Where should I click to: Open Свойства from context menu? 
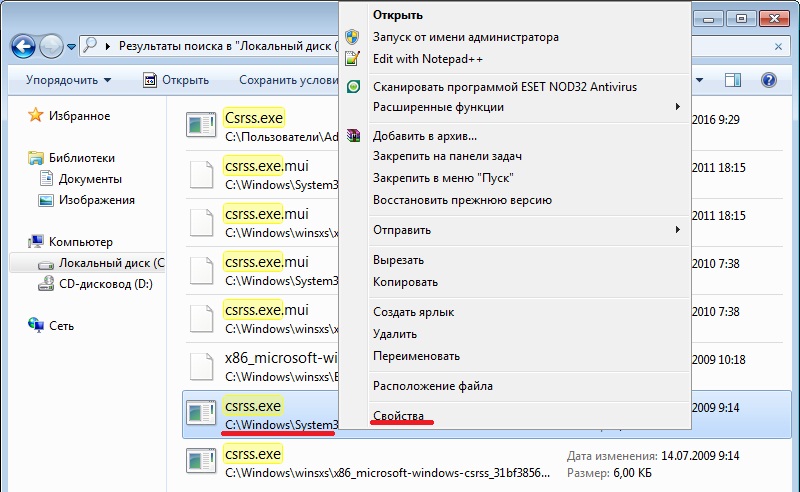point(398,415)
